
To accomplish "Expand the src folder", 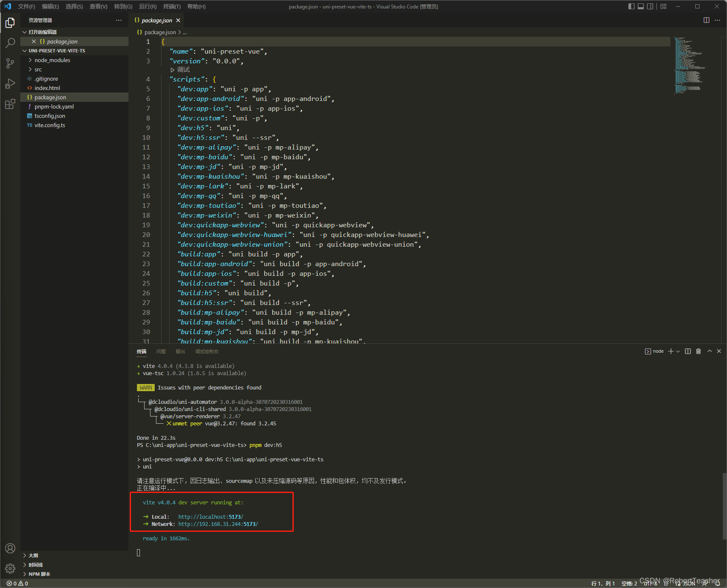I will [x=74, y=69].
